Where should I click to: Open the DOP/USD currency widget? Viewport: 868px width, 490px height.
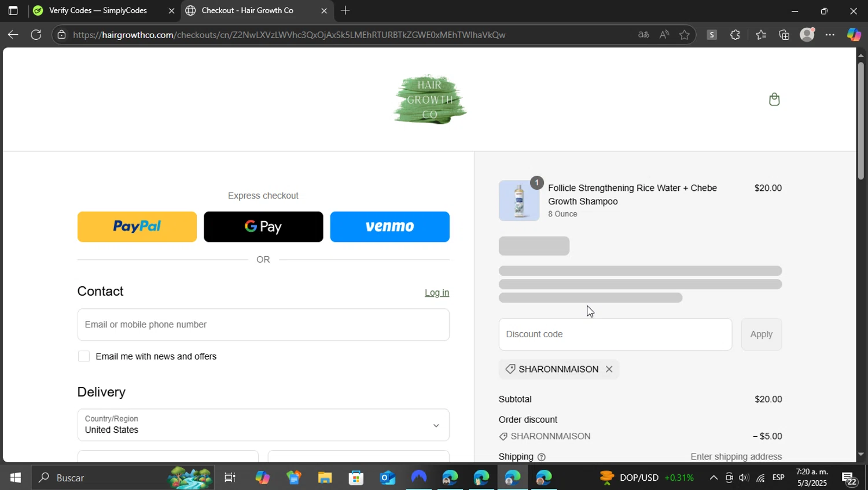(x=646, y=478)
